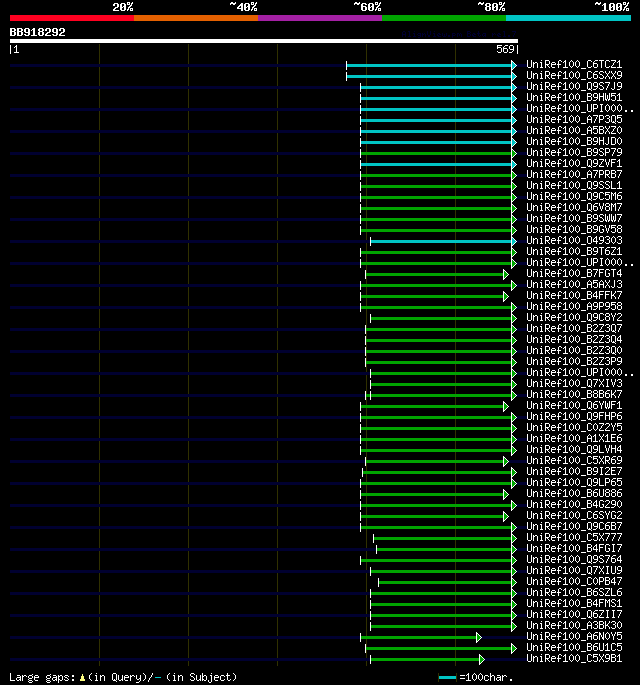Image resolution: width=640 pixels, height=685 pixels.
Task: Click the orange ~40% identity color segment
Action: pos(196,18)
